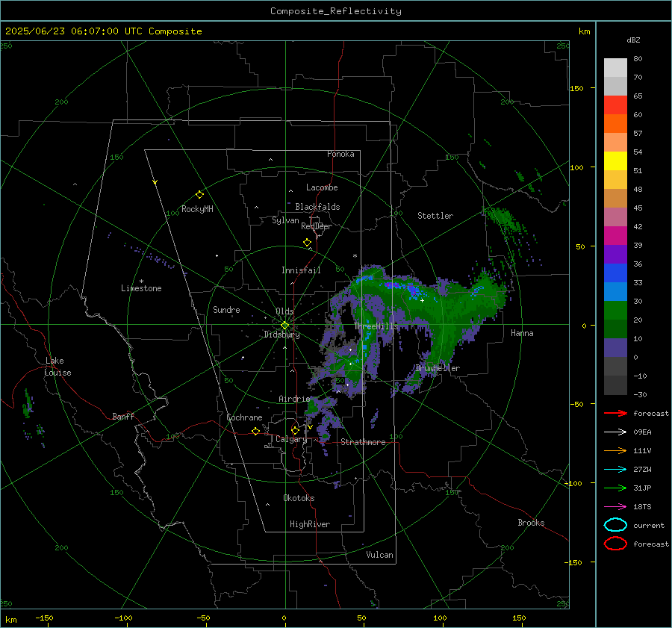The height and width of the screenshot is (628, 672).
Task: Click the dBZ legend heading
Action: coord(633,40)
